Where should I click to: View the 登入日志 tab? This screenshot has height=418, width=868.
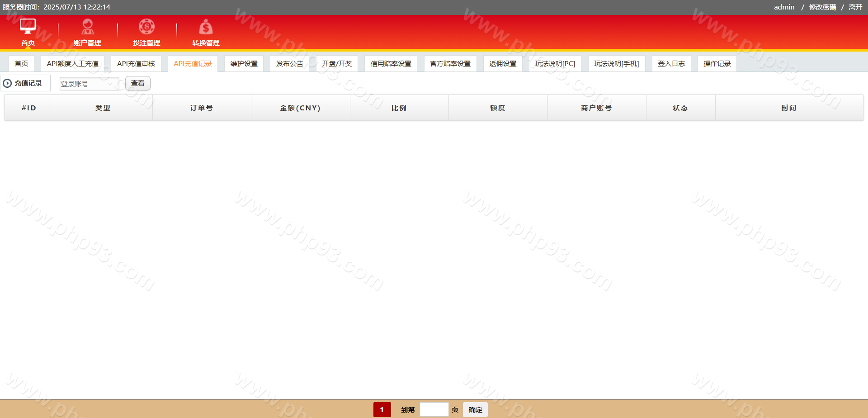pos(671,64)
